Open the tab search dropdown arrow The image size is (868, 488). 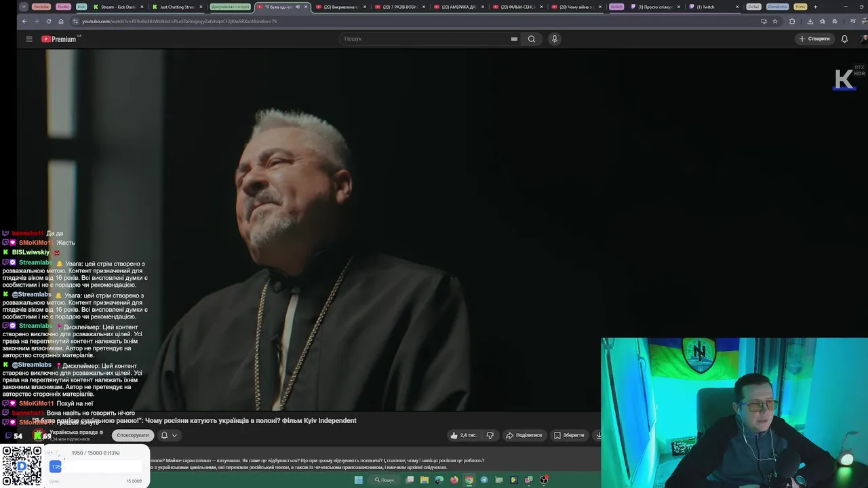point(24,7)
